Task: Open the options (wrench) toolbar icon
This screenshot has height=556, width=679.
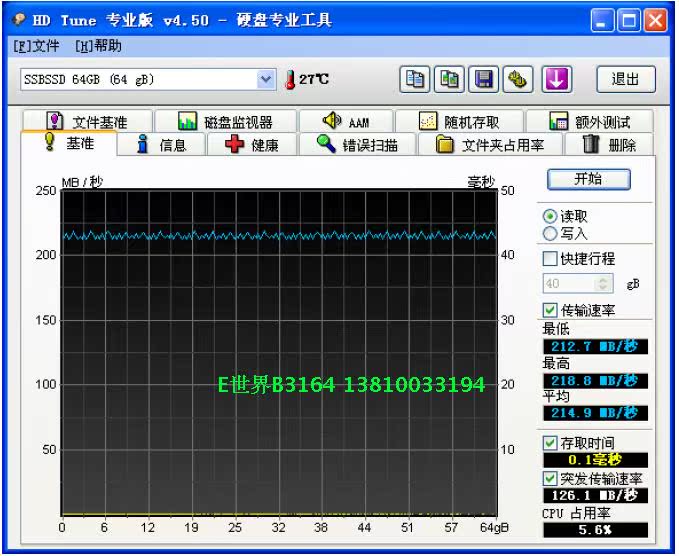Action: pyautogui.click(x=519, y=79)
